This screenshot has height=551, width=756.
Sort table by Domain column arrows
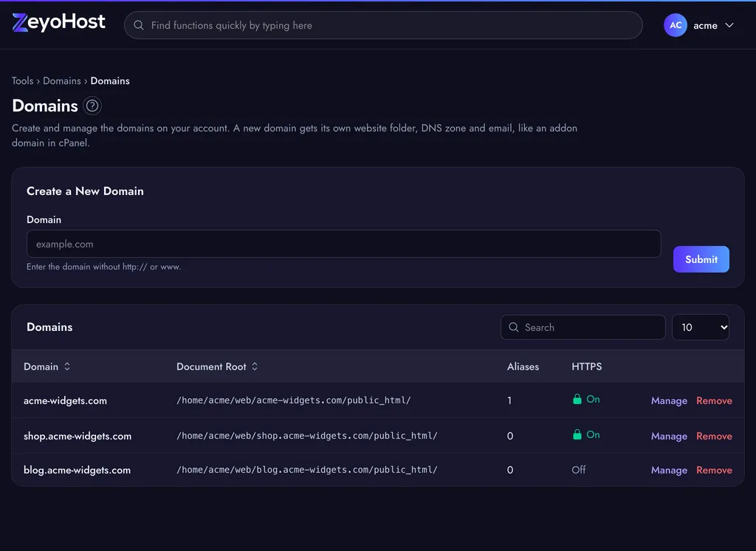(x=67, y=366)
